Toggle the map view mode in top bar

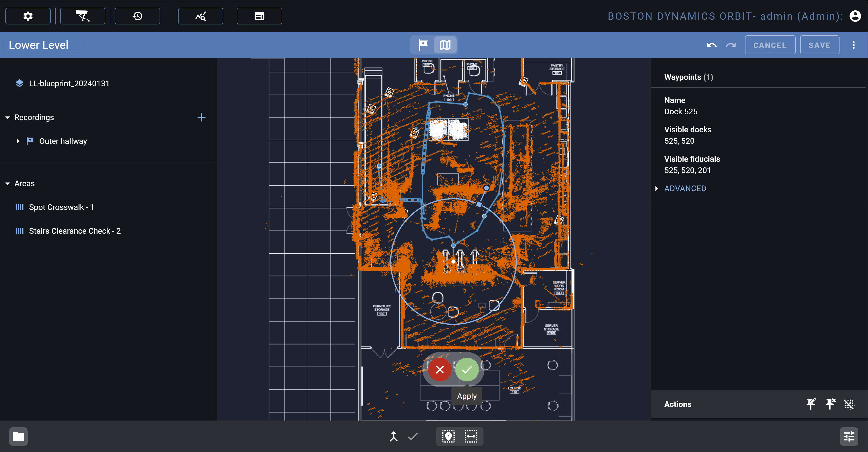point(445,45)
